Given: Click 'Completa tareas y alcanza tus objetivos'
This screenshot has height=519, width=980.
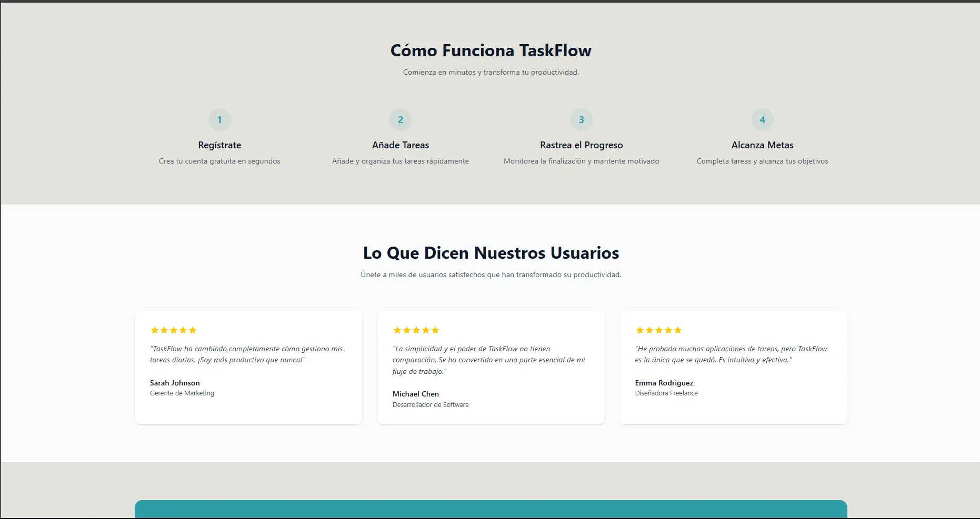Looking at the screenshot, I should [762, 161].
